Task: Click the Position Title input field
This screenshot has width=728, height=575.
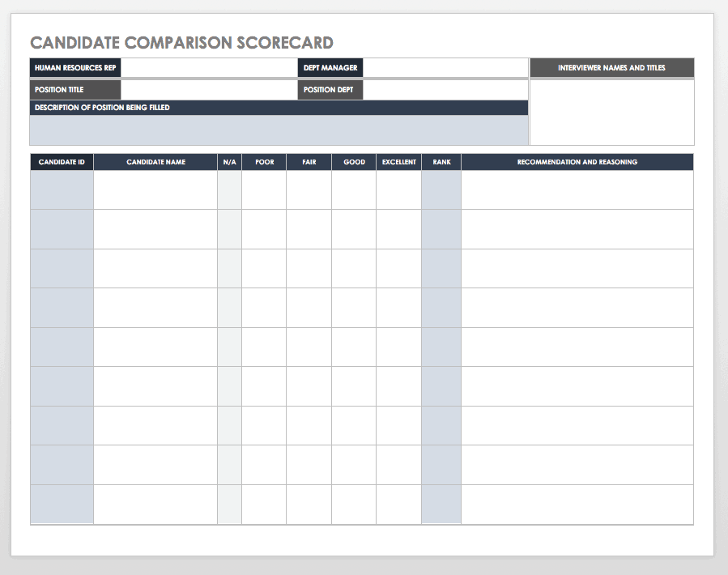Action: click(x=209, y=90)
